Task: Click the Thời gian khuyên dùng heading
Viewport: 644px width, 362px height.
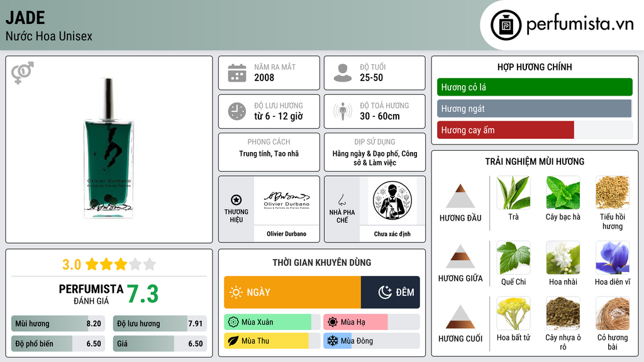Action: coord(322,263)
